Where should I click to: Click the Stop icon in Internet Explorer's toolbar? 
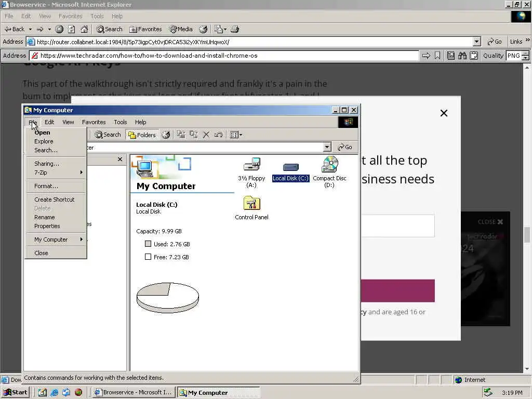59,29
